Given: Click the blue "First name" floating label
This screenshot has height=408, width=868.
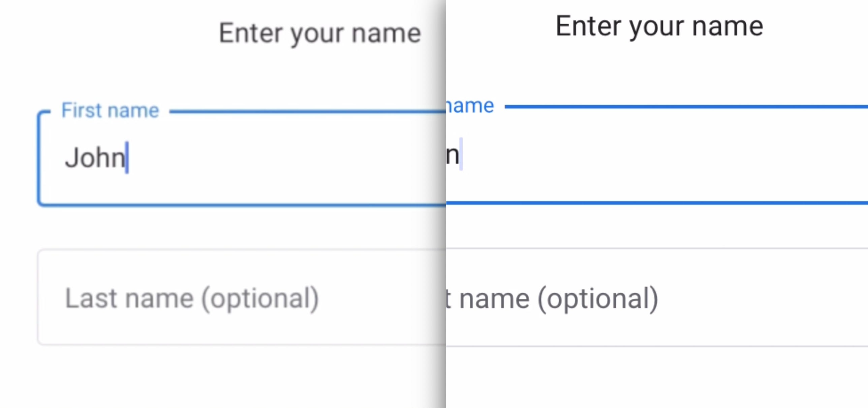Looking at the screenshot, I should point(110,110).
